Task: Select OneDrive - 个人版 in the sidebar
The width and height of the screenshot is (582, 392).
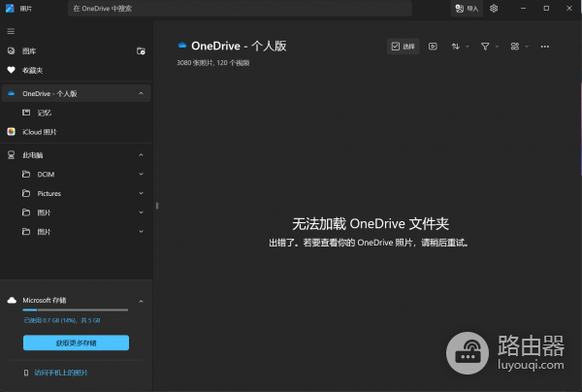Action: point(76,93)
